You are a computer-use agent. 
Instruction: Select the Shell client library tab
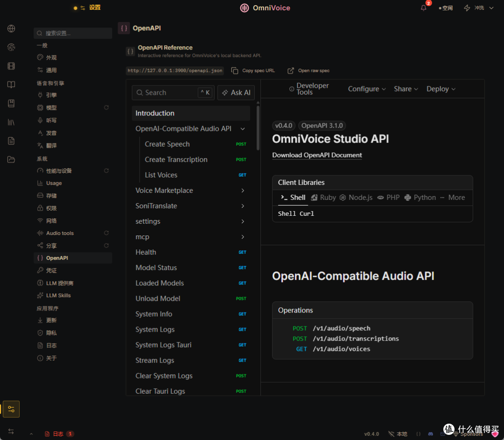pos(293,198)
